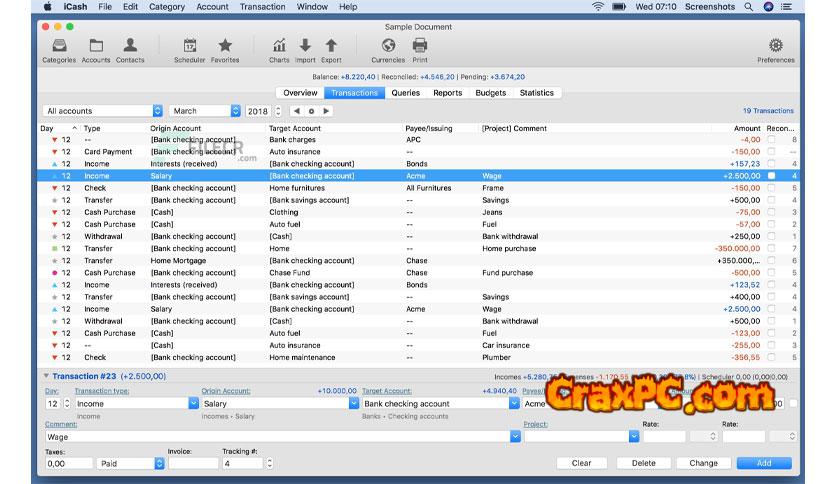Open the Categories toolbar icon
This screenshot has height=484, width=836.
(x=59, y=46)
